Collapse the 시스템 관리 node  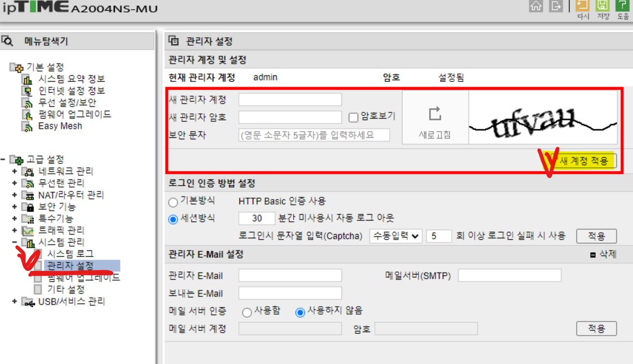(x=15, y=242)
